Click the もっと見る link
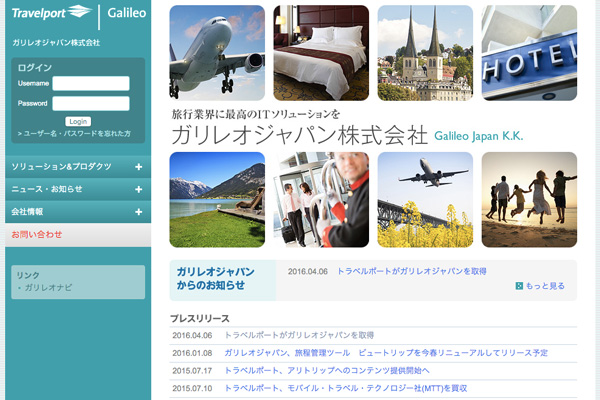Image resolution: width=600 pixels, height=400 pixels. pyautogui.click(x=545, y=286)
